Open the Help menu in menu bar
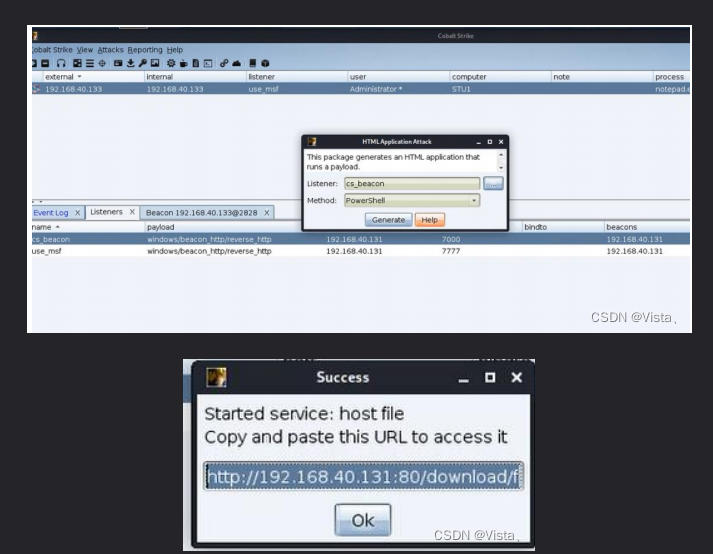This screenshot has width=713, height=554. [175, 50]
